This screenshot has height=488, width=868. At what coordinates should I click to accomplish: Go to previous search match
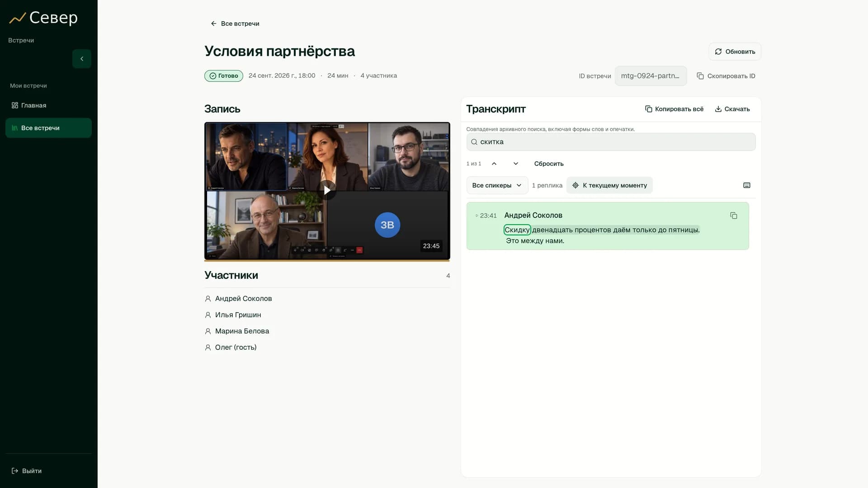tap(494, 164)
